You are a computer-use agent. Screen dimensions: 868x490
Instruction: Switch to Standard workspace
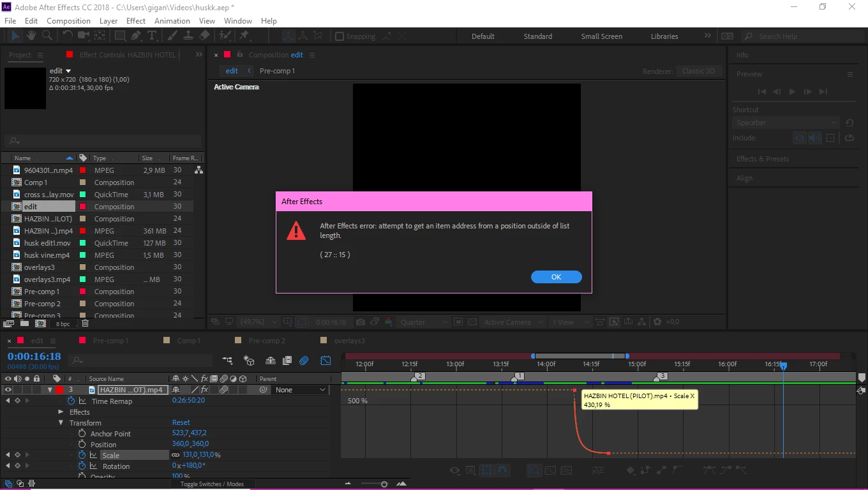(538, 36)
